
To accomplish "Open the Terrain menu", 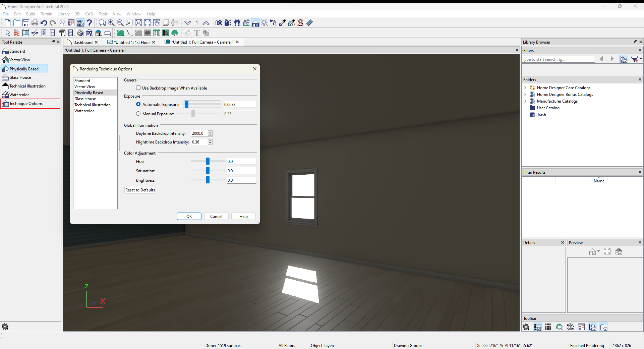I will [x=46, y=14].
